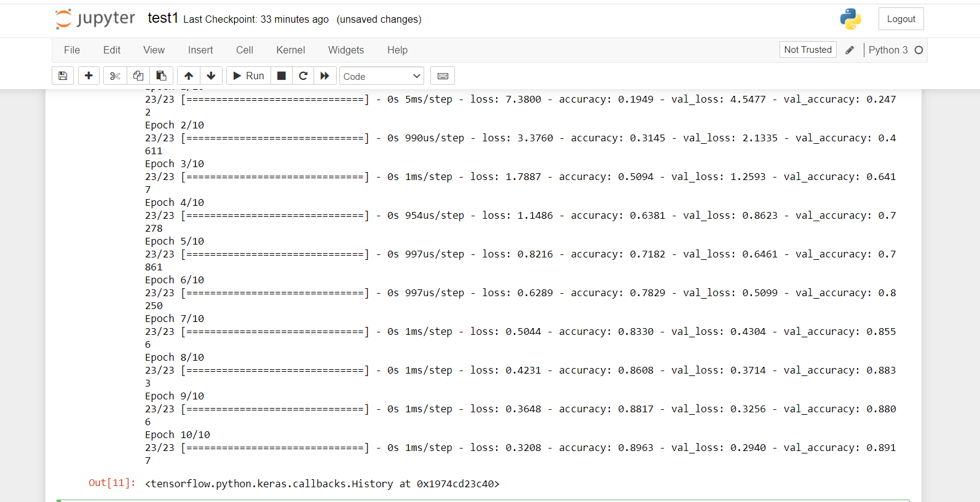Copy selected cells icon

(138, 76)
